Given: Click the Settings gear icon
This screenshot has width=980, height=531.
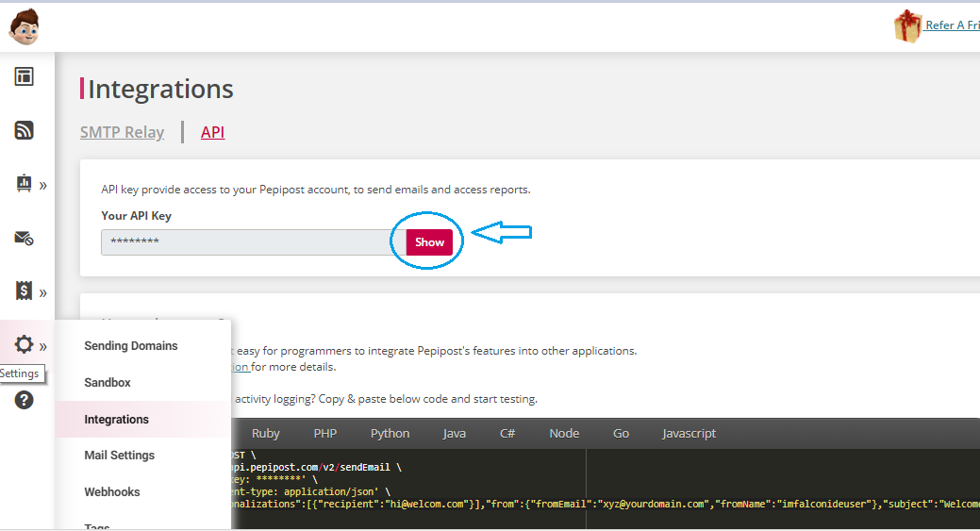Looking at the screenshot, I should tap(24, 344).
